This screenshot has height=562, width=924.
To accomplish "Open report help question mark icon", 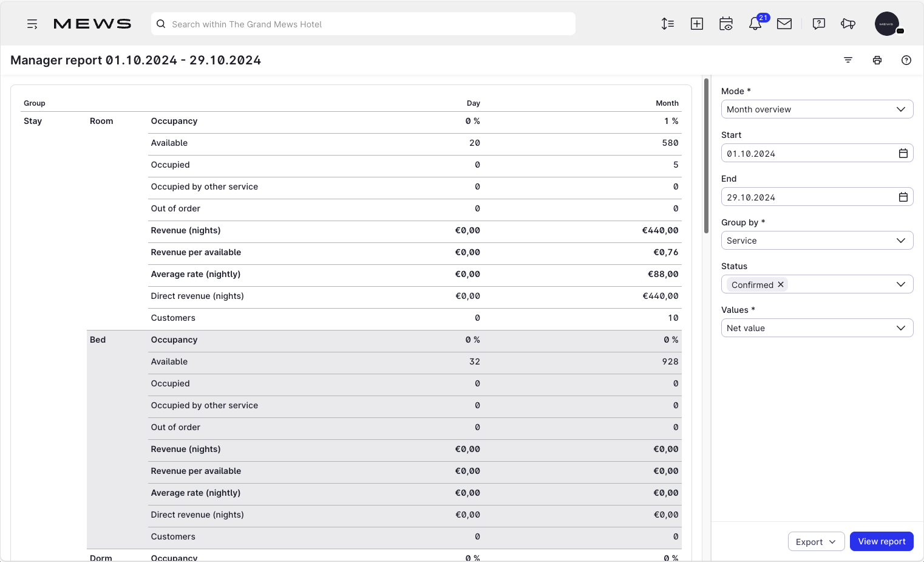I will click(x=906, y=60).
